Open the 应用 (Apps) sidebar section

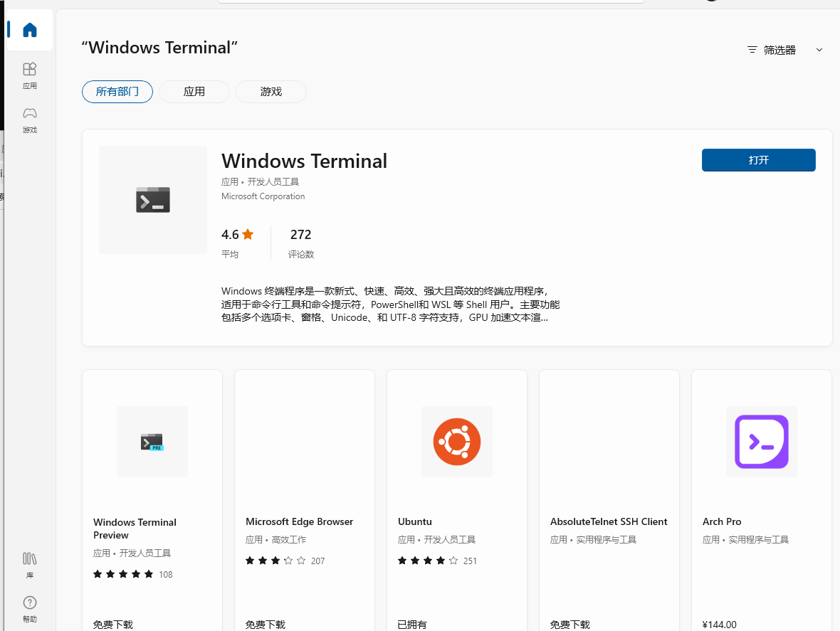pyautogui.click(x=30, y=75)
